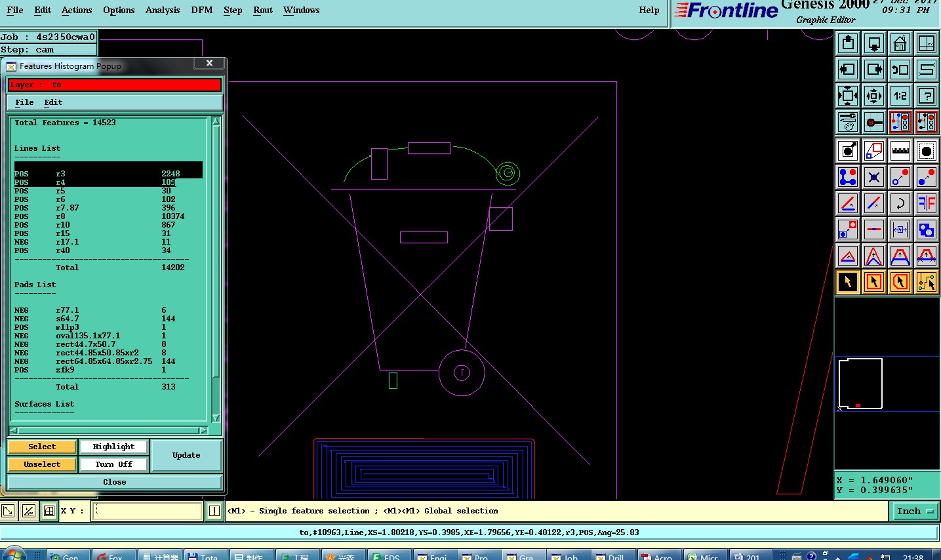Open the Actions menu

[x=77, y=10]
